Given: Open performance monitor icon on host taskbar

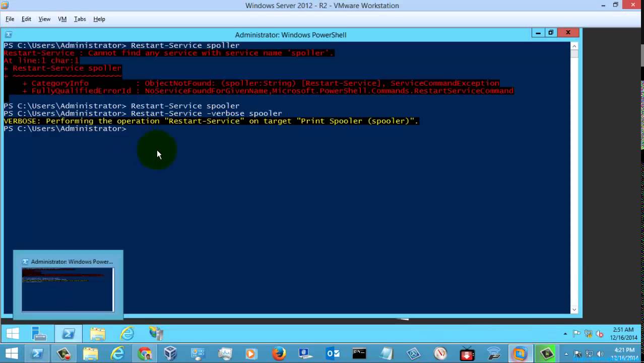Looking at the screenshot, I should pos(225,354).
